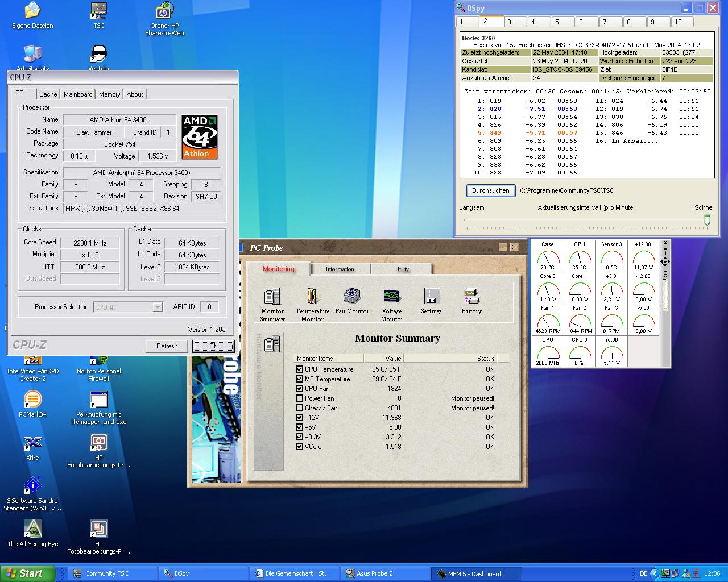Toggle the +12V monitor checkbox
The height and width of the screenshot is (582, 728).
pos(300,418)
